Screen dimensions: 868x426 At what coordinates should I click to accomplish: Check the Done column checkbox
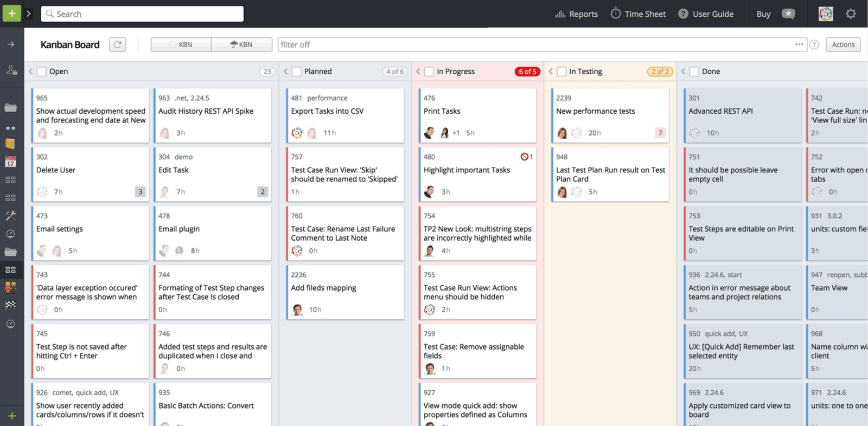(694, 72)
